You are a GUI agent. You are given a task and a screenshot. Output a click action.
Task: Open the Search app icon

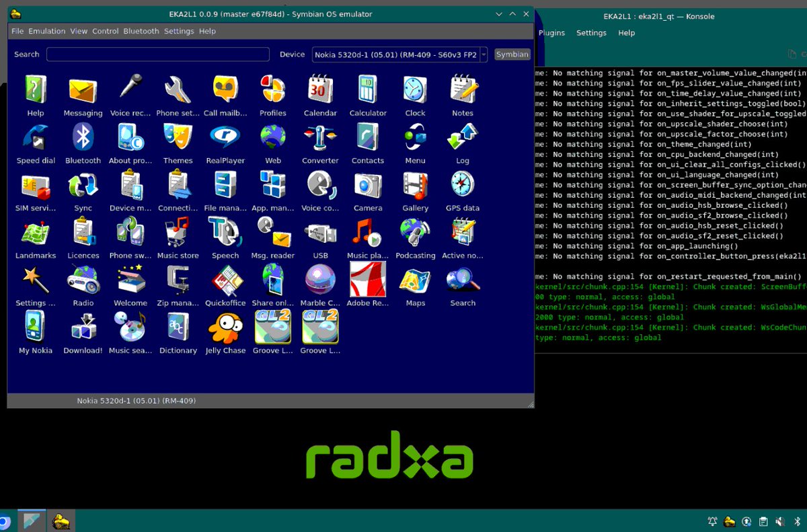463,280
